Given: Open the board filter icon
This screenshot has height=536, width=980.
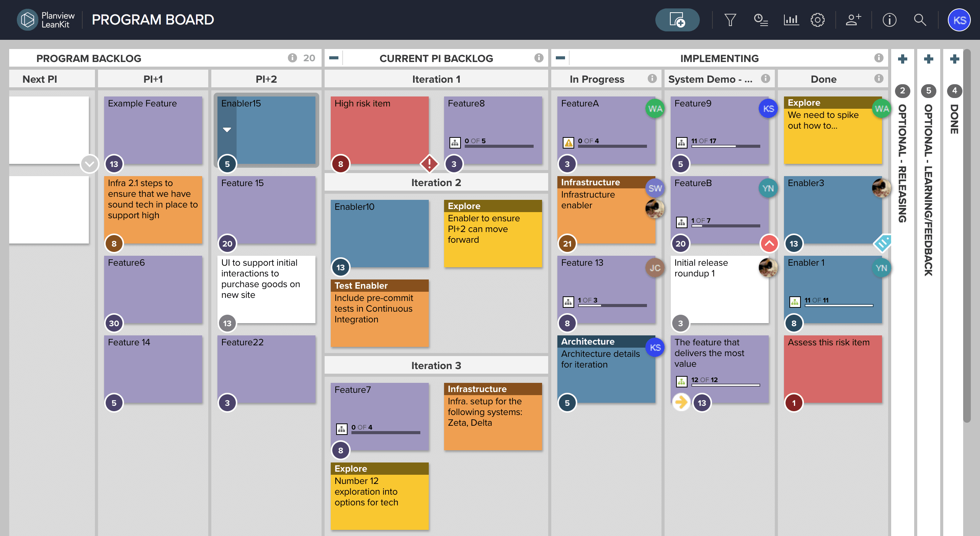Looking at the screenshot, I should [730, 20].
